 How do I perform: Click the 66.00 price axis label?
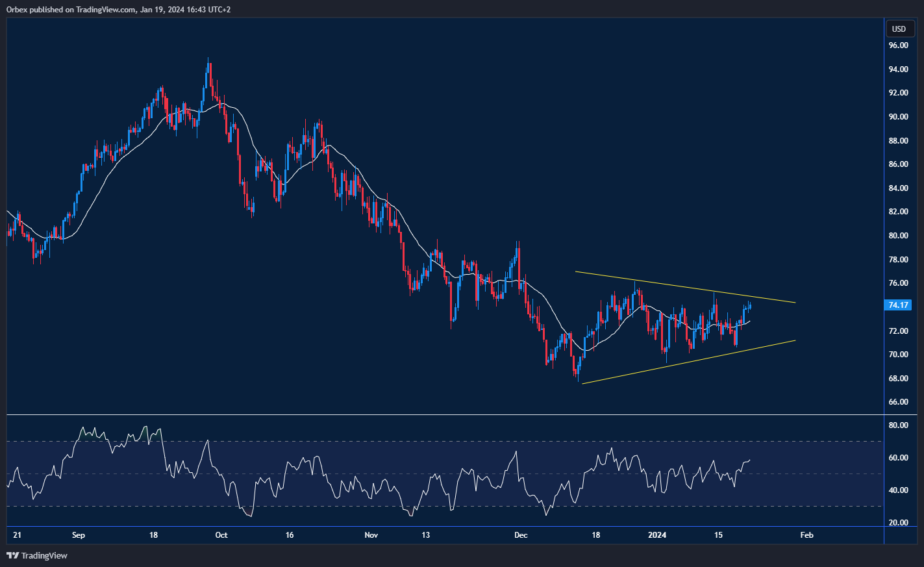(x=899, y=402)
